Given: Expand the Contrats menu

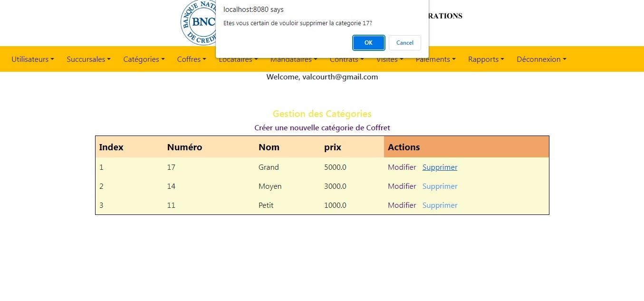Looking at the screenshot, I should (346, 60).
